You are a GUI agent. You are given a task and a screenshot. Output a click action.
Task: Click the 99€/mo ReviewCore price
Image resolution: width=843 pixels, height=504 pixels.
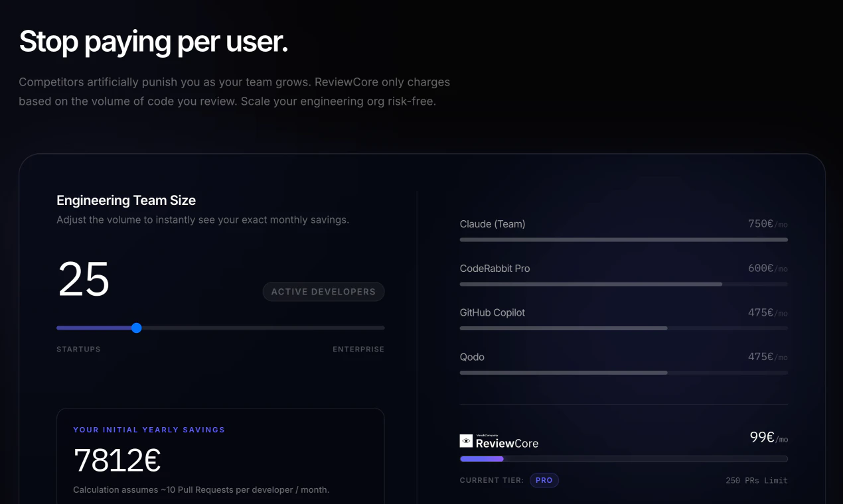point(769,438)
